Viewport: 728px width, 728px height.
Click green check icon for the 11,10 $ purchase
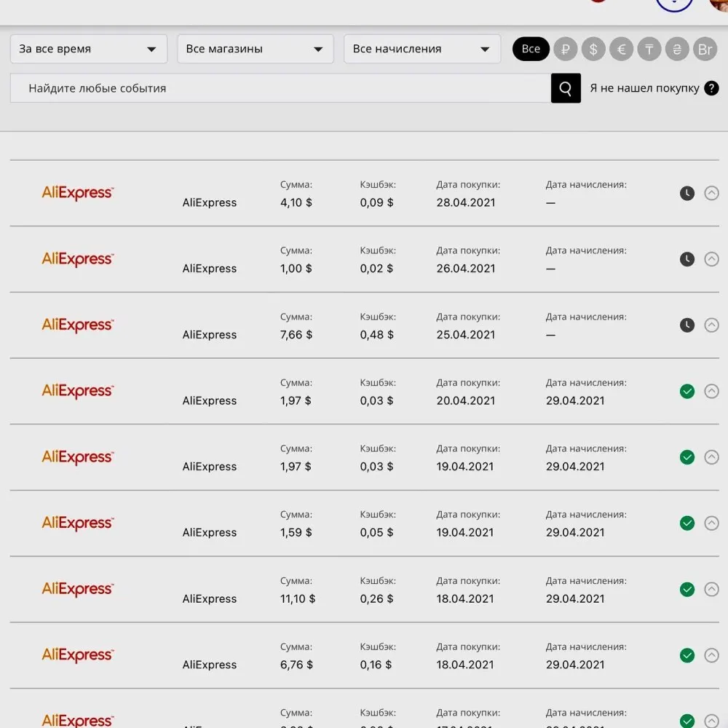tap(687, 589)
